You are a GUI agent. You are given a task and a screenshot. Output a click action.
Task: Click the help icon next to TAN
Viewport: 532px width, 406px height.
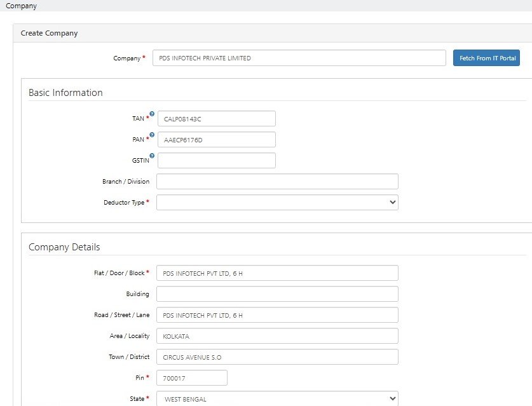pos(152,114)
